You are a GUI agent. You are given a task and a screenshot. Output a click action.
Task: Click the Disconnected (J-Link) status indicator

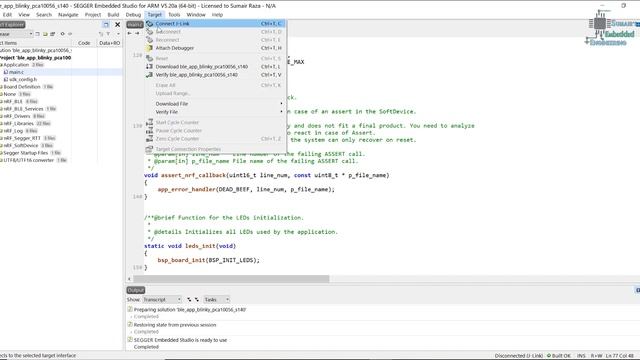pos(519,356)
